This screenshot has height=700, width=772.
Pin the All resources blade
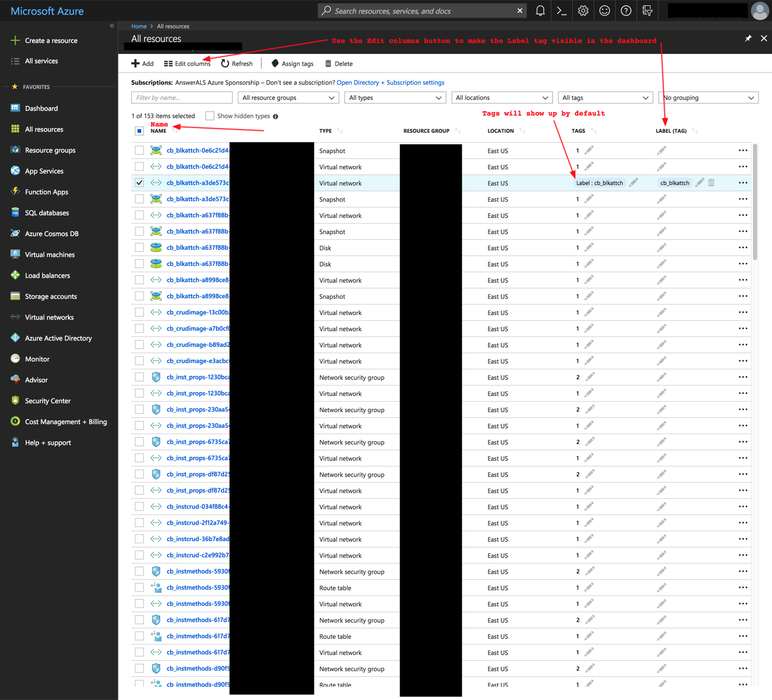(748, 39)
